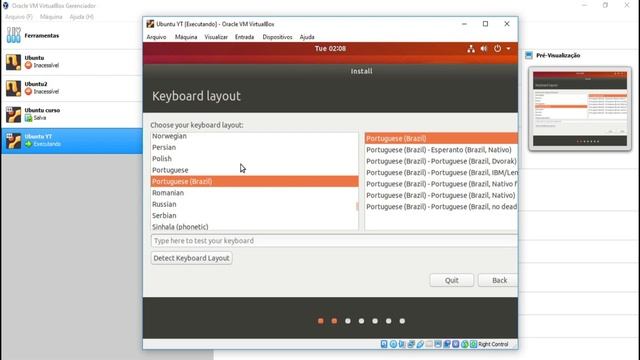Open the Máquina menu of the Ubuntu YT window
This screenshot has width=640, height=360.
coord(186,37)
